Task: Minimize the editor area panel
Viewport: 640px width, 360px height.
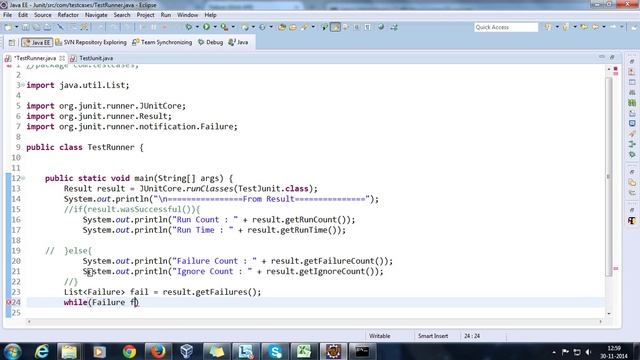Action: click(602, 57)
